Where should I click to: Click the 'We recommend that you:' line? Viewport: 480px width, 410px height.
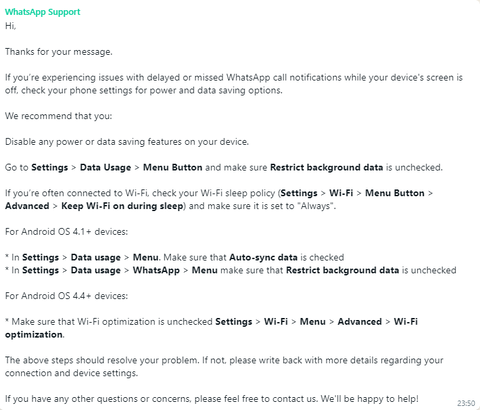(x=59, y=116)
